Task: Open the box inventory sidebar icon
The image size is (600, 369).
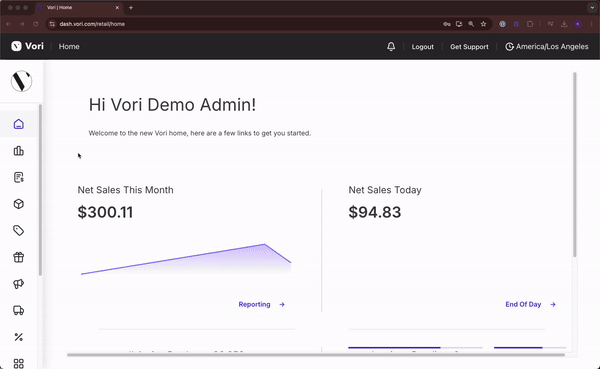Action: pyautogui.click(x=18, y=204)
